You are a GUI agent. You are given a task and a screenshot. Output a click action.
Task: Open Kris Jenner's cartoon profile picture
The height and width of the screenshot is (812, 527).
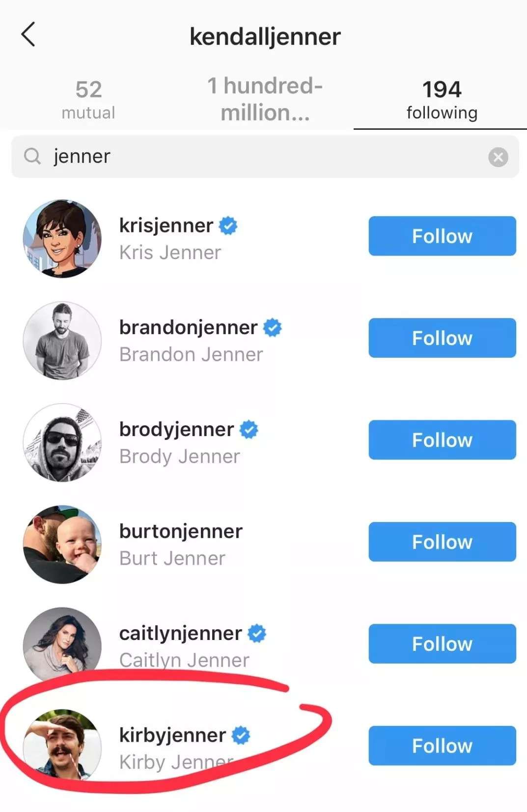coord(62,239)
